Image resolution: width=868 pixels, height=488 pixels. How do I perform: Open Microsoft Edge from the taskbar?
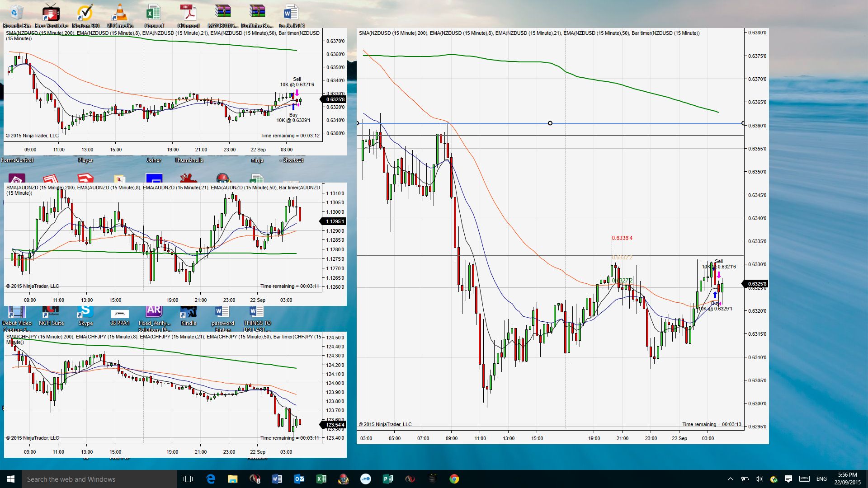[211, 479]
